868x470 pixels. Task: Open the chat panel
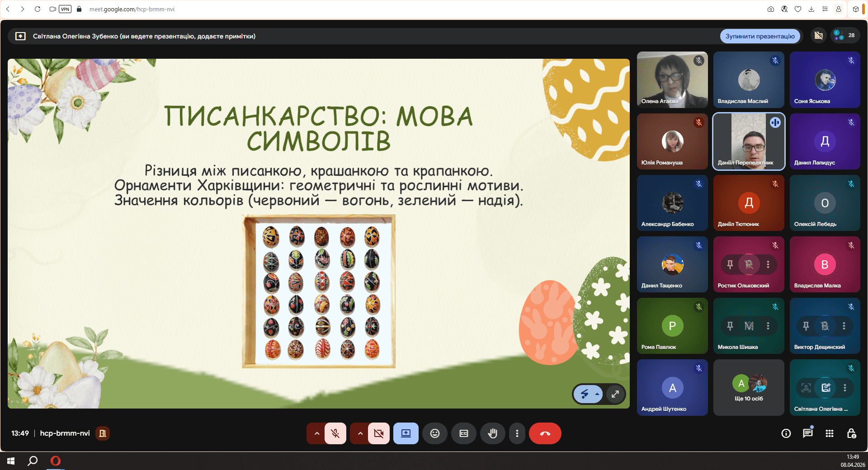(807, 433)
